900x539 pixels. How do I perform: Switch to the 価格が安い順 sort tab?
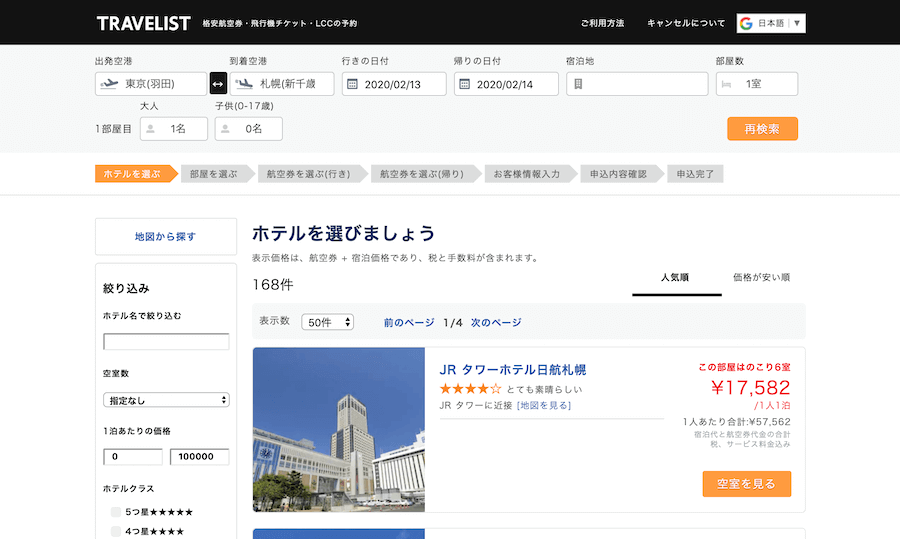762,278
